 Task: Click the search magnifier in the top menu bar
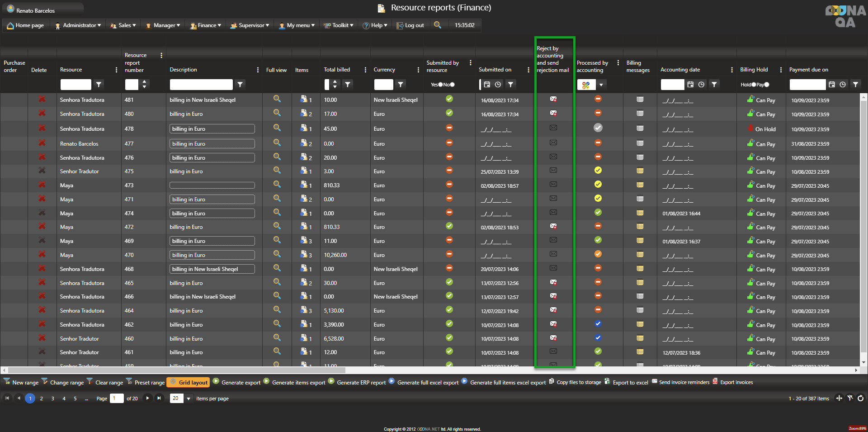(437, 25)
